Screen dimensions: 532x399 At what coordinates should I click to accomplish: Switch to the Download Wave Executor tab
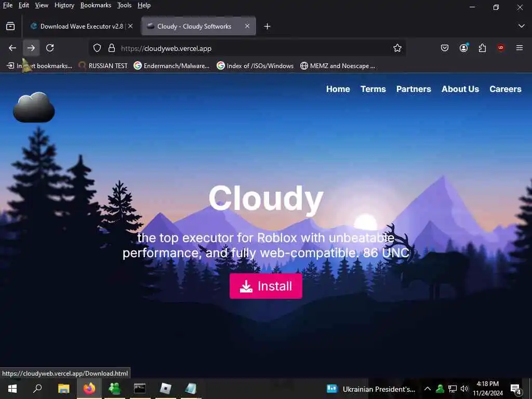click(x=81, y=26)
